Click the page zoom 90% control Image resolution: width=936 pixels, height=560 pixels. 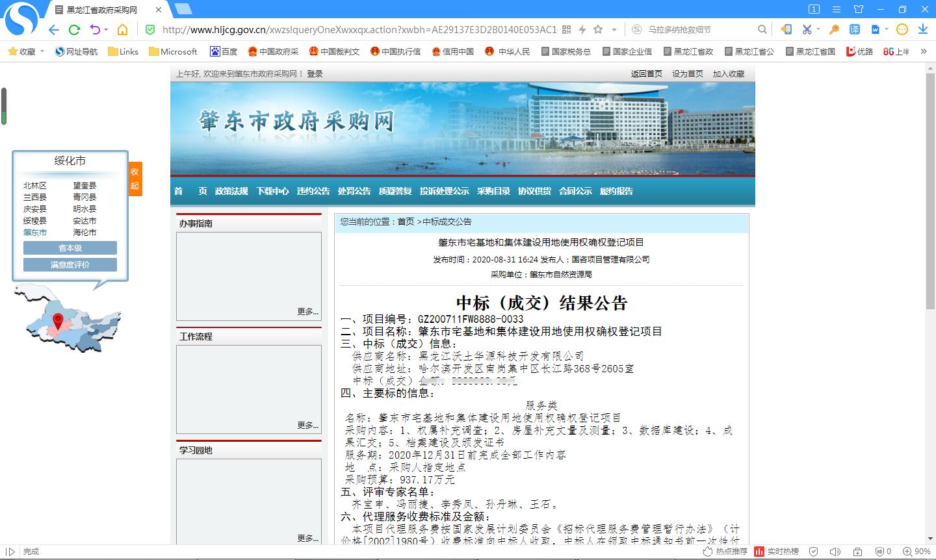click(x=917, y=552)
